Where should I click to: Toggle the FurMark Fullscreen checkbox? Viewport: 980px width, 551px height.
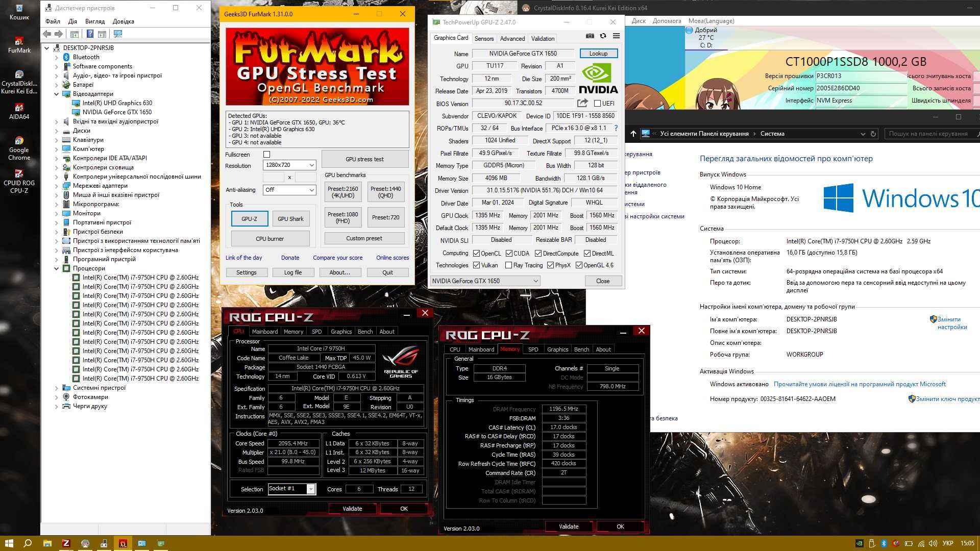coord(266,154)
